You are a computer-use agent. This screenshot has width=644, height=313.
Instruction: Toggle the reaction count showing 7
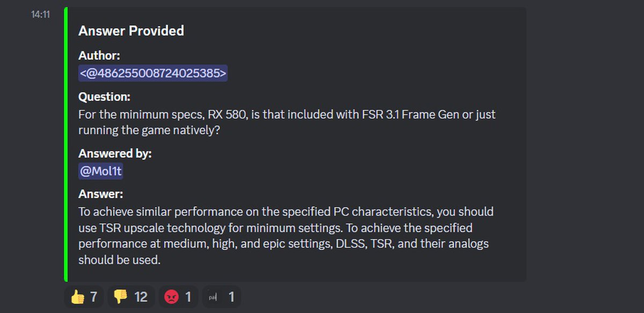pos(93,297)
